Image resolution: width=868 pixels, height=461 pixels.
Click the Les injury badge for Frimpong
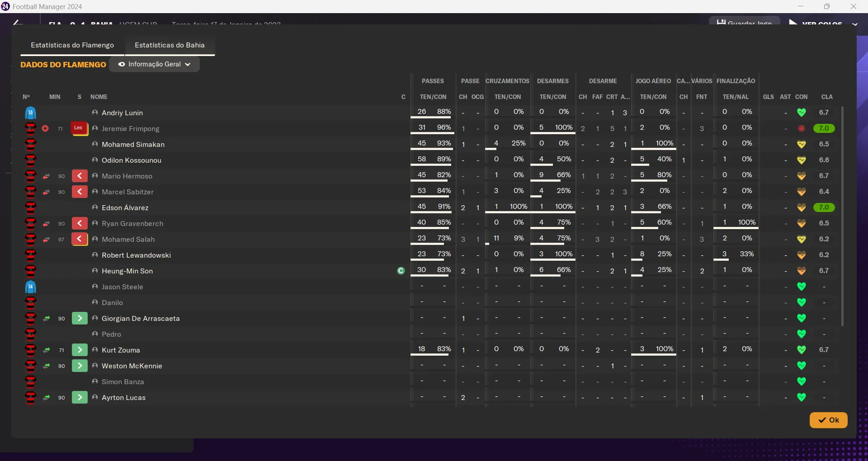click(x=79, y=128)
